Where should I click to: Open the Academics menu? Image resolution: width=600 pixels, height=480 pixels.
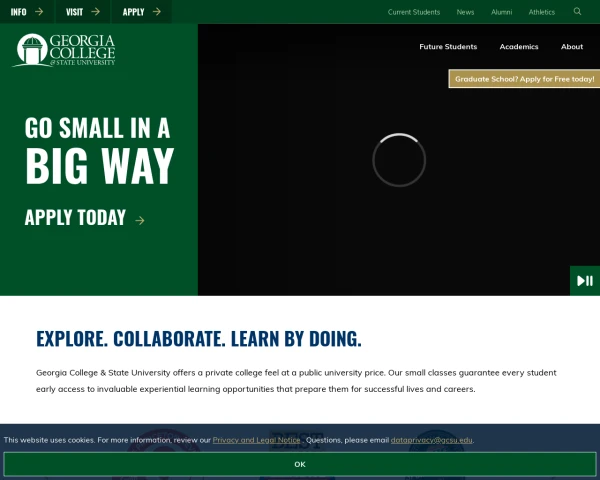tap(518, 47)
